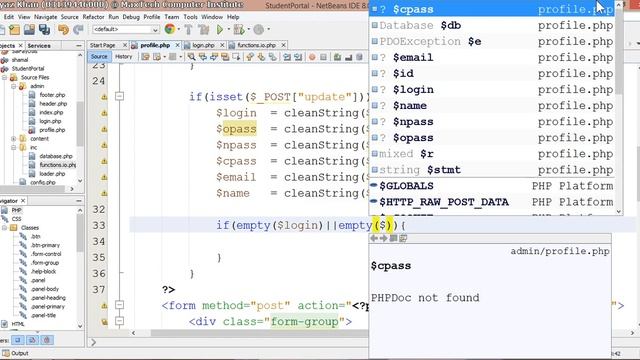Click warning icon beside $login line
The width and height of the screenshot is (640, 360).
click(104, 113)
